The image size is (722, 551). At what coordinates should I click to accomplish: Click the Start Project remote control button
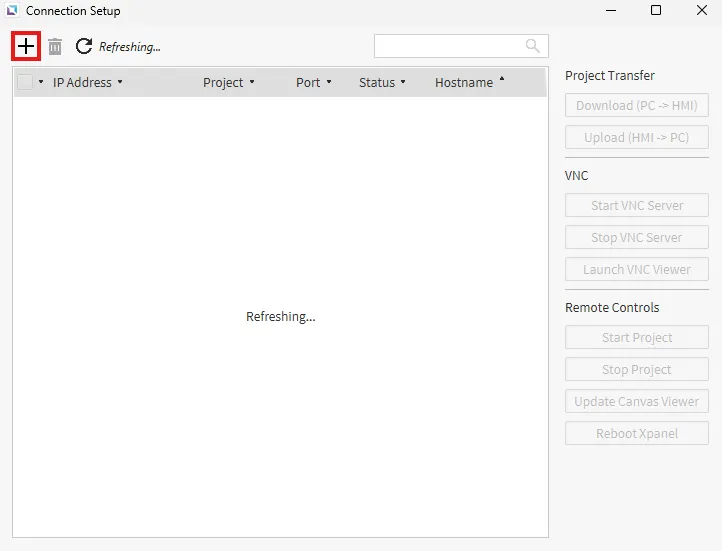click(x=636, y=338)
